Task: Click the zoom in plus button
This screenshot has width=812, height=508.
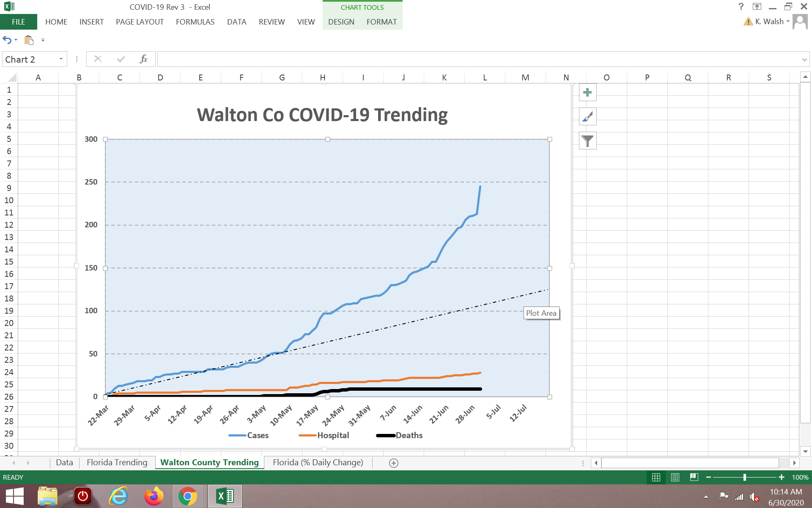Action: tap(781, 478)
